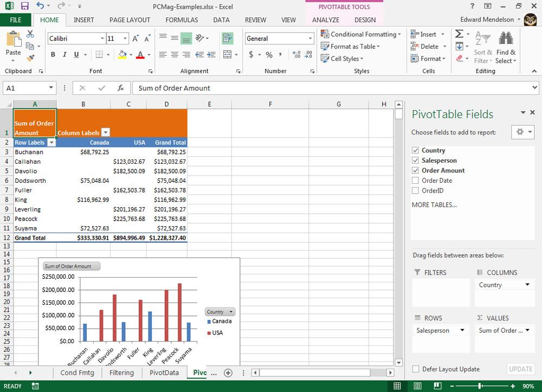The image size is (542, 392).
Task: Click the Fill Color paint bucket
Action: [122, 55]
